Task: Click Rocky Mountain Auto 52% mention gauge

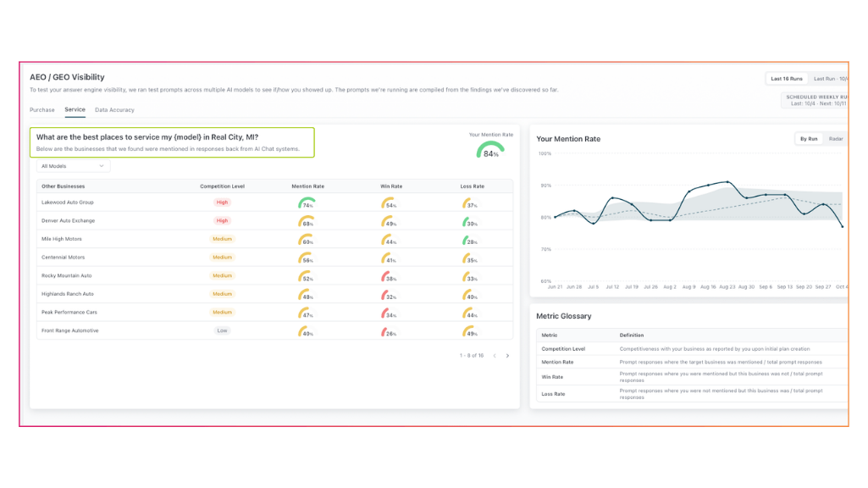Action: pos(307,276)
